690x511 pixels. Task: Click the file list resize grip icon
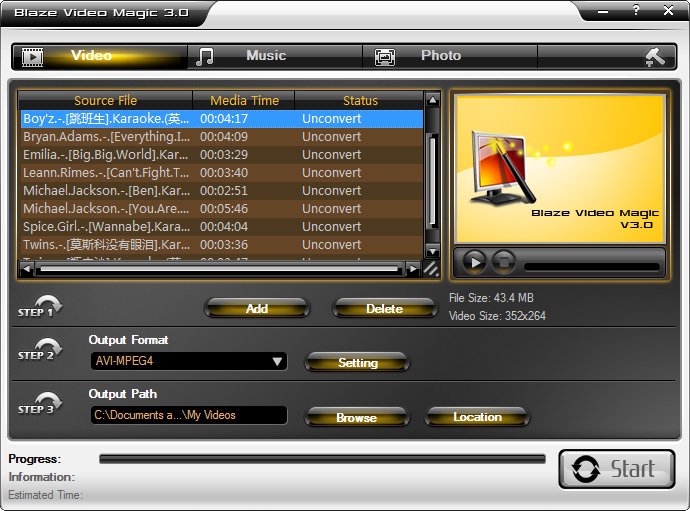pos(431,268)
